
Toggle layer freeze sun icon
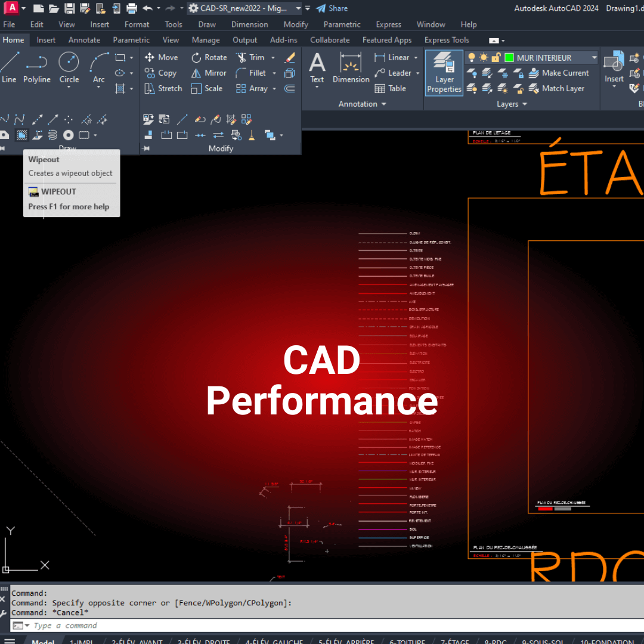[484, 57]
